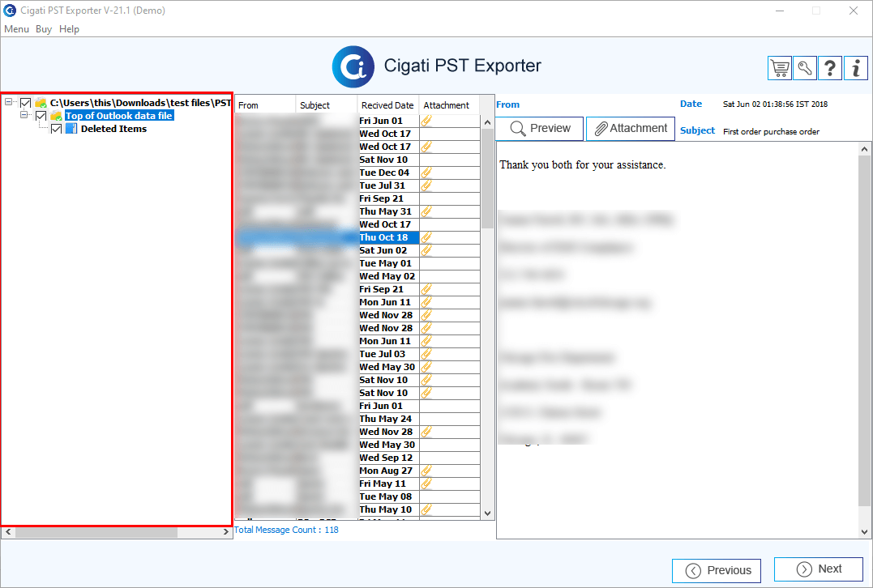Select the message dated Thu May 31
This screenshot has height=588, width=873.
(357, 211)
